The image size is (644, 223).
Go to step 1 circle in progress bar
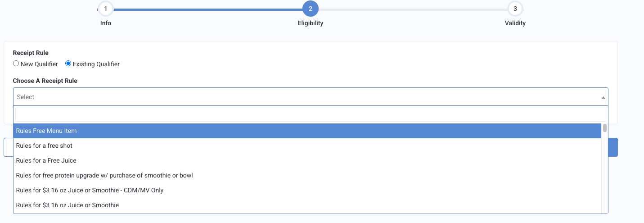coord(106,9)
